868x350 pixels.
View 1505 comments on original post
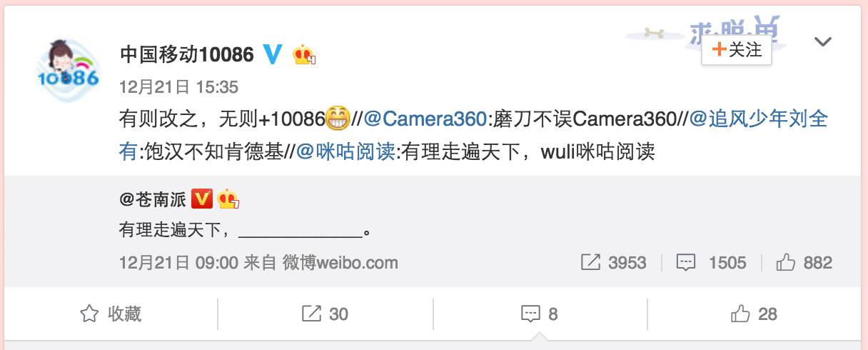[711, 263]
